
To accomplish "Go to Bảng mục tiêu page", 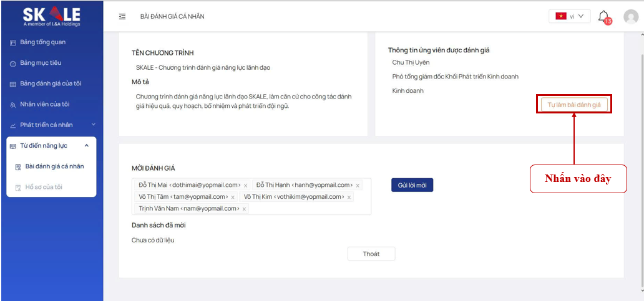I will (x=41, y=63).
